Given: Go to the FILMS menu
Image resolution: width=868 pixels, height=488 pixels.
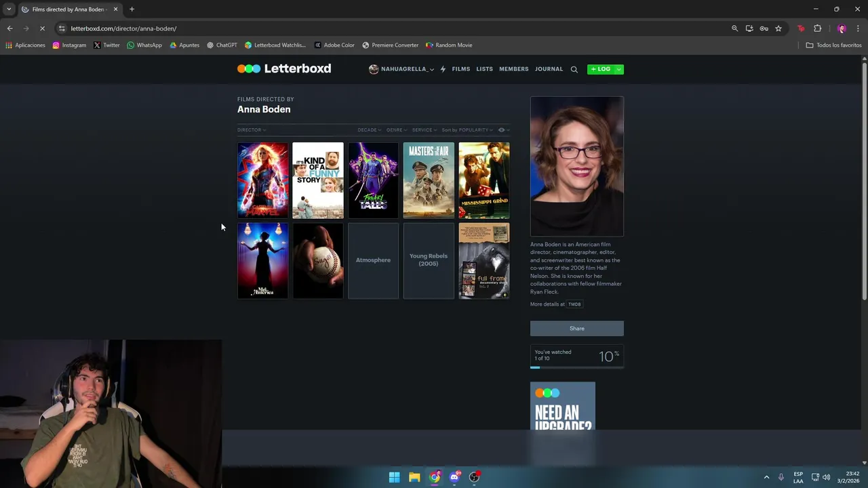Looking at the screenshot, I should 461,69.
